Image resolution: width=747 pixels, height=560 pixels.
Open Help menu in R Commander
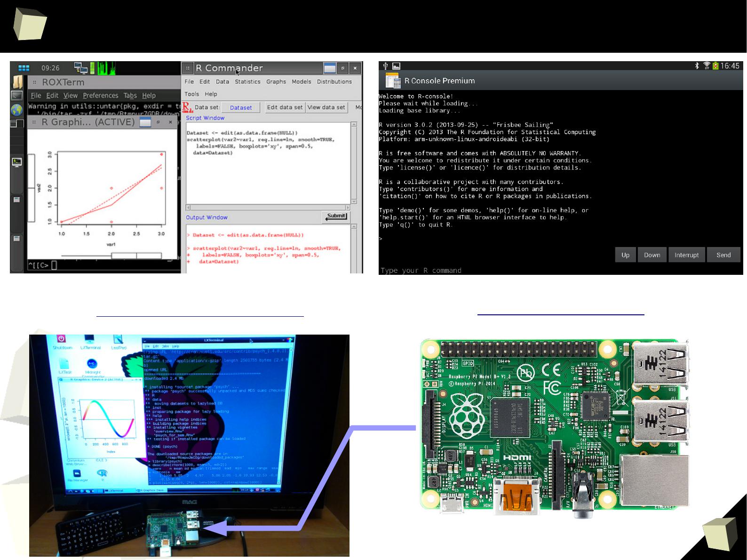pyautogui.click(x=211, y=94)
